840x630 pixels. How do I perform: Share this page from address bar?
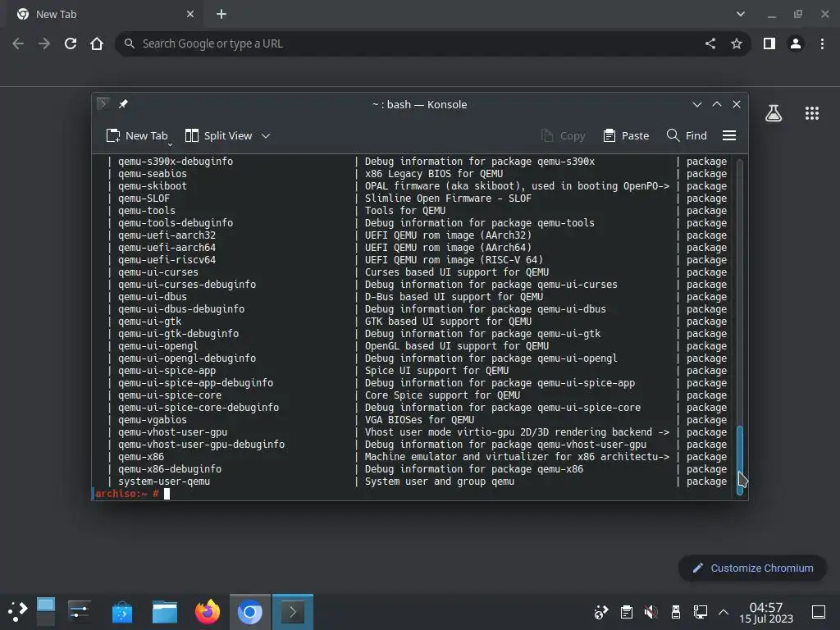[x=710, y=43]
